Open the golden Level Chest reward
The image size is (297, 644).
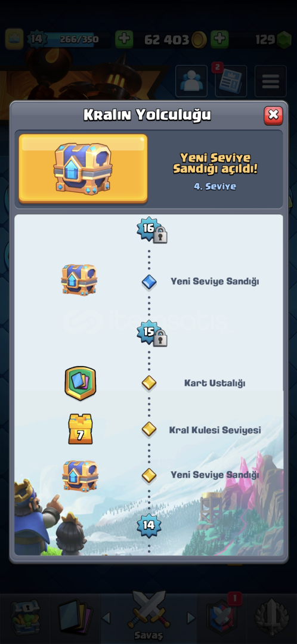tap(83, 169)
